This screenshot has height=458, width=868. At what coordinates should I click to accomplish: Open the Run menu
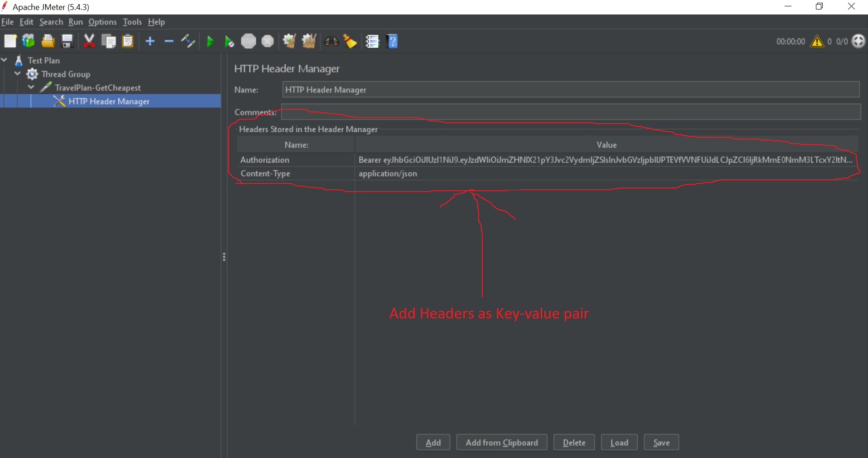pos(76,22)
